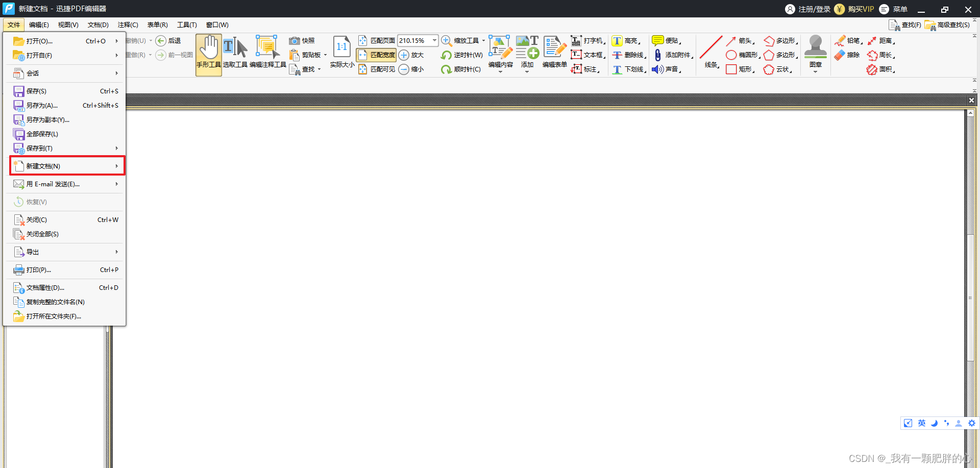Open the 注释(C) menu
The height and width of the screenshot is (468, 980).
coord(128,24)
